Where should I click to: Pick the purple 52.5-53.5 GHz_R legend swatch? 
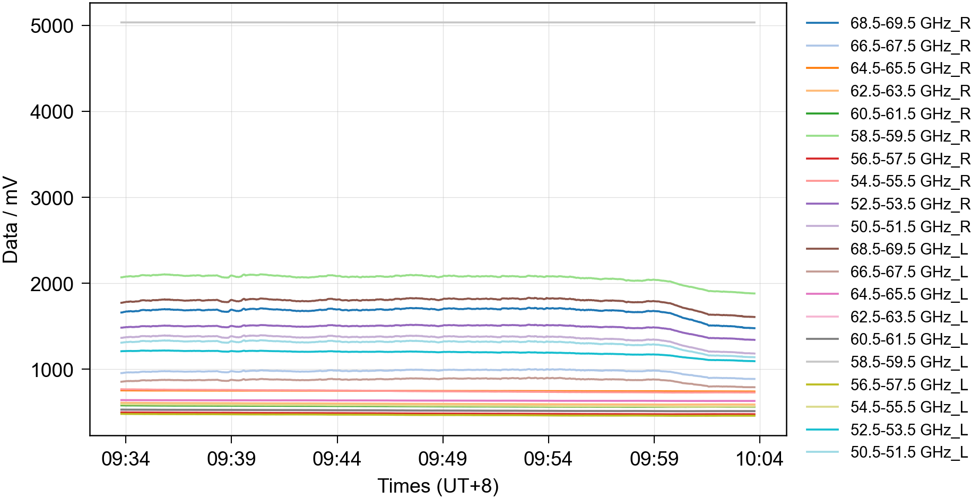pos(822,204)
